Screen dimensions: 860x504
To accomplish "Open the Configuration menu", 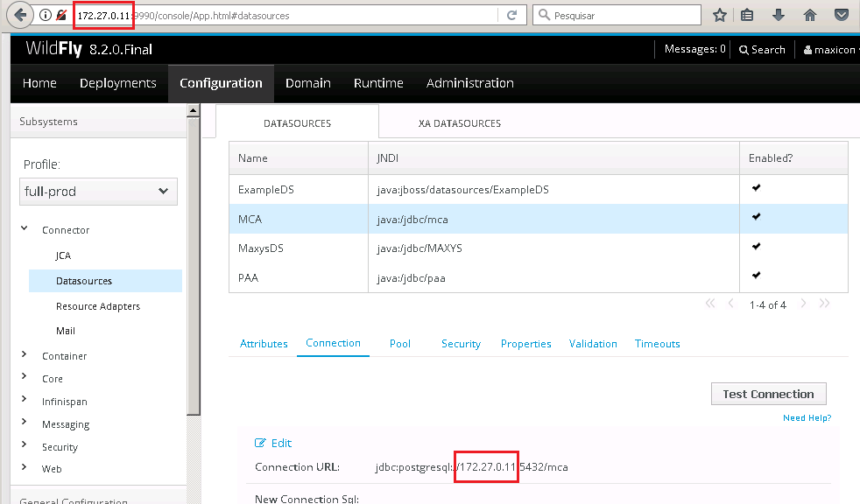I will pyautogui.click(x=221, y=83).
